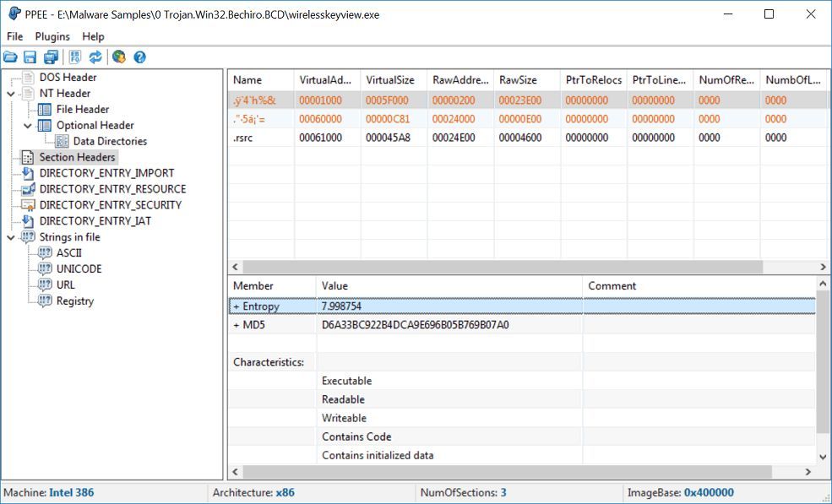The height and width of the screenshot is (504, 832).
Task: Click the Refresh toolbar icon
Action: tap(95, 57)
